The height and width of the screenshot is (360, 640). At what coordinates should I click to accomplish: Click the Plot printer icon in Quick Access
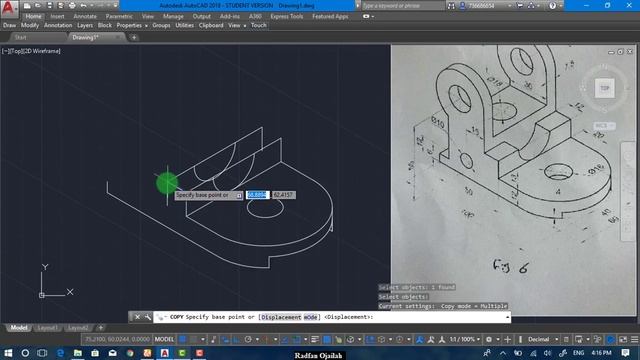click(x=72, y=6)
